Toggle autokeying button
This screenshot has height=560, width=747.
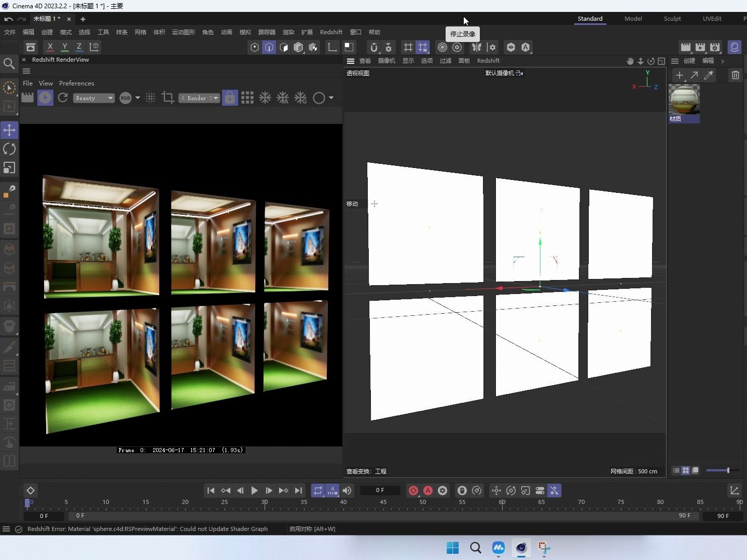428,491
